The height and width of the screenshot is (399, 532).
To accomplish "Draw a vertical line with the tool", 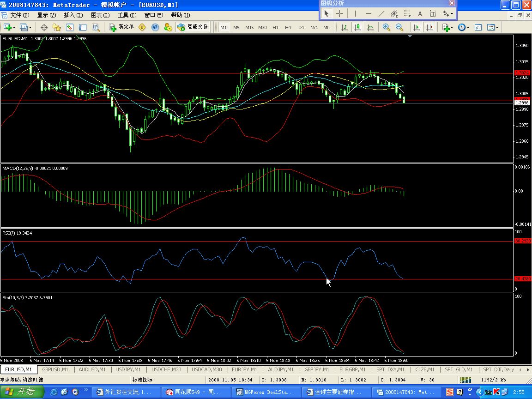I will tap(355, 14).
